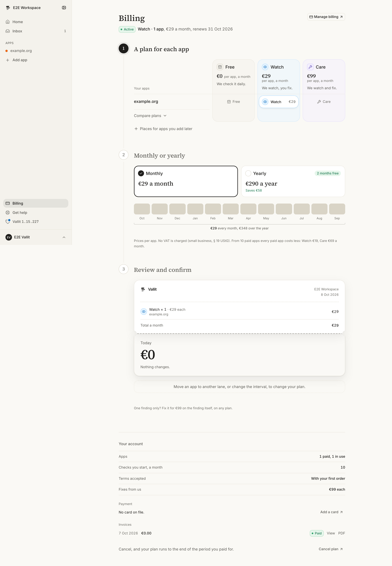Move example.org to the Care lane
Image resolution: width=392 pixels, height=566 pixels.
coord(324,102)
